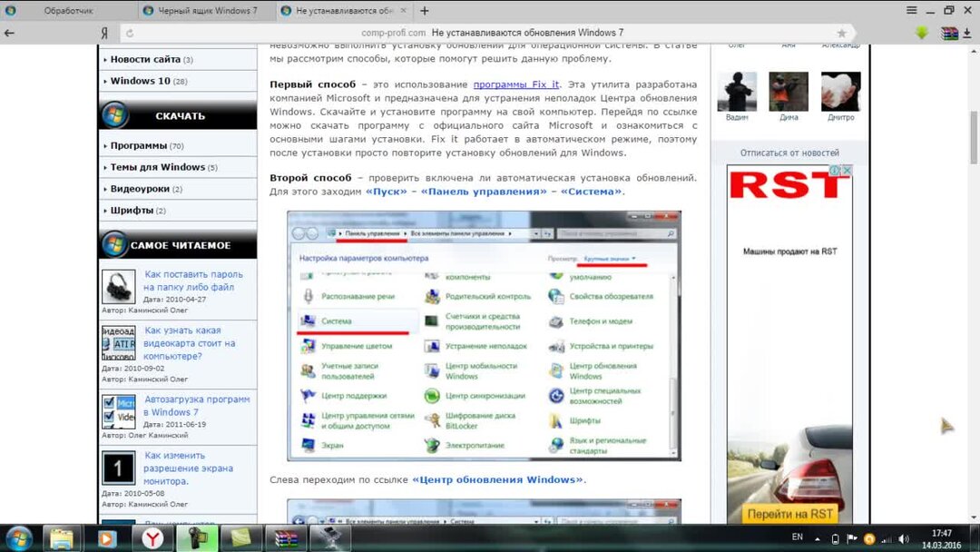Click the ad info icon on the RST banner
This screenshot has height=552, width=980.
836,170
